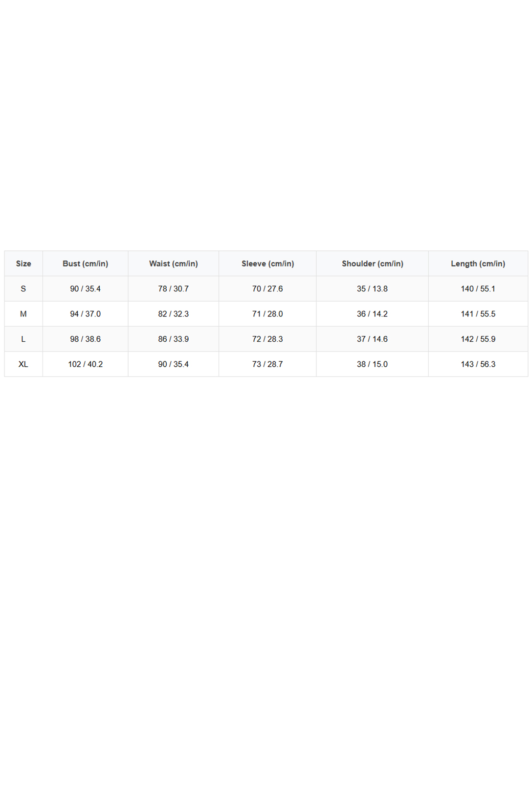The width and height of the screenshot is (532, 798).
Task: Click length value '140 / 55.1'
Action: pyautogui.click(x=478, y=289)
